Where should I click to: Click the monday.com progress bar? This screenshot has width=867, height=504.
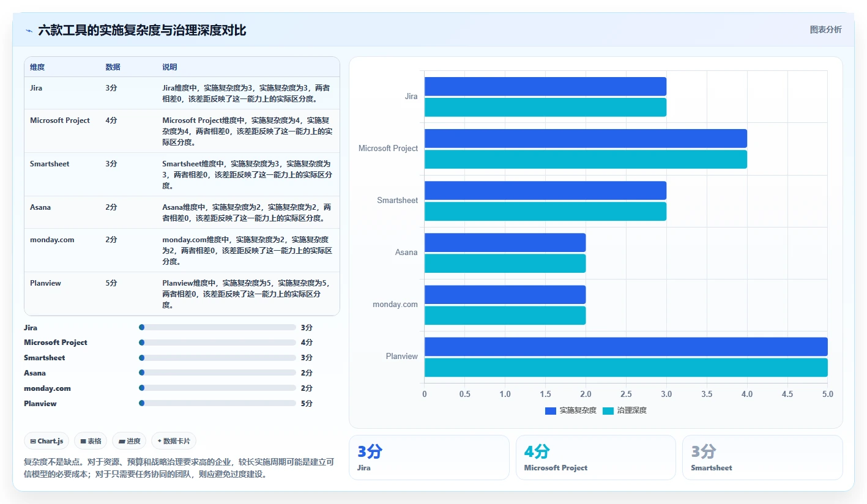point(217,388)
